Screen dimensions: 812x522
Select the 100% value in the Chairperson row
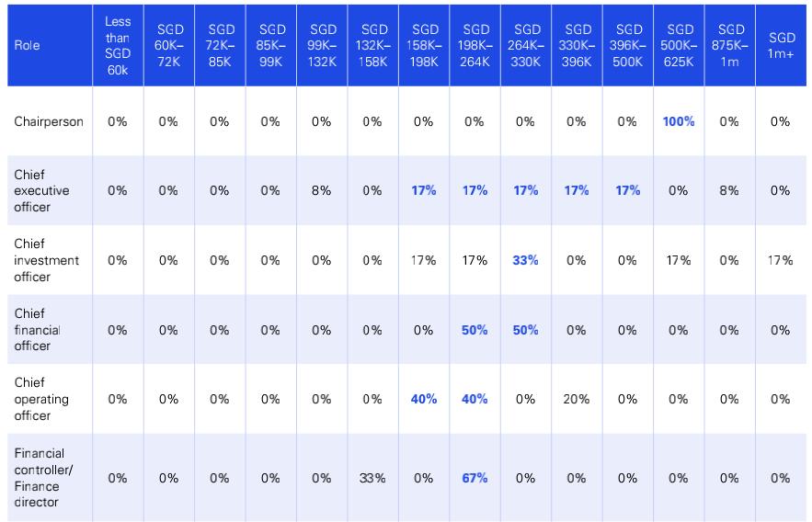tap(679, 121)
